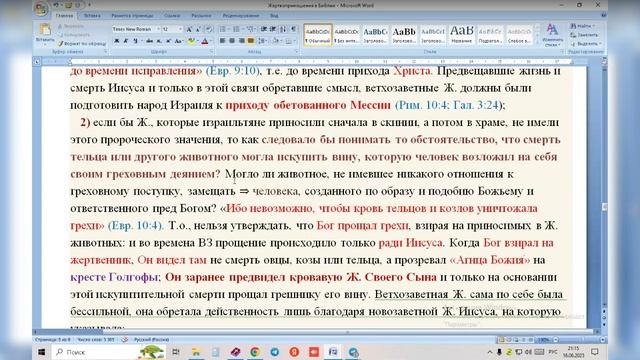Toggle Subscript formatting
The image size is (640, 360).
tap(159, 41)
